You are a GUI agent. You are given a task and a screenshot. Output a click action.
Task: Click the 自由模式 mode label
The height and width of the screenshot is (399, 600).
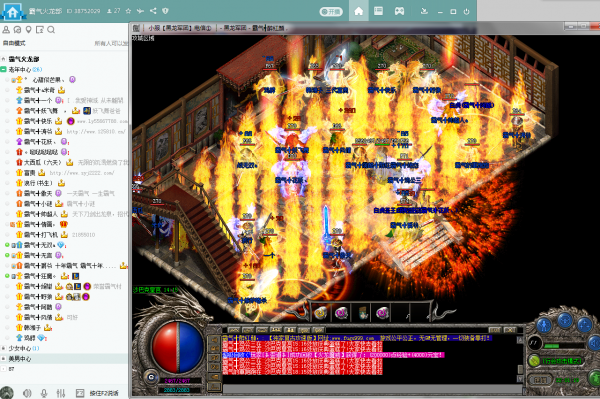click(14, 43)
